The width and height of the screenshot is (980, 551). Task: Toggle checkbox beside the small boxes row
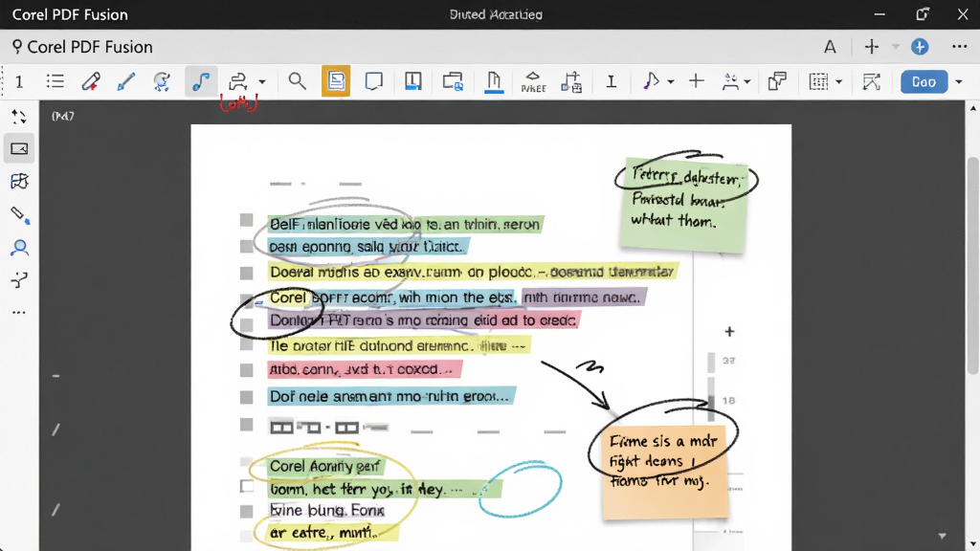click(x=246, y=425)
